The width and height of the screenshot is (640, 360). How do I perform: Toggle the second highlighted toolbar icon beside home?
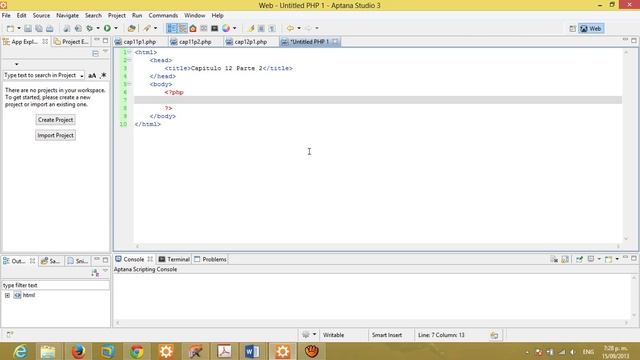182,28
